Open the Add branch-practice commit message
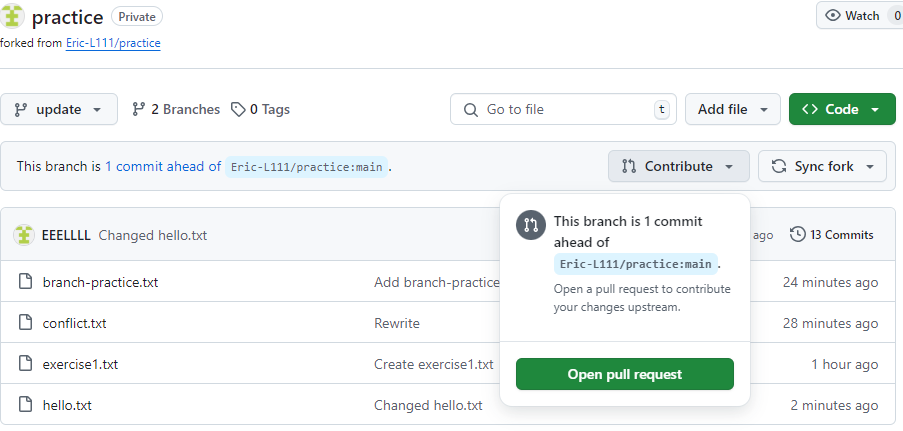Viewport: 903px width, 431px height. (437, 282)
